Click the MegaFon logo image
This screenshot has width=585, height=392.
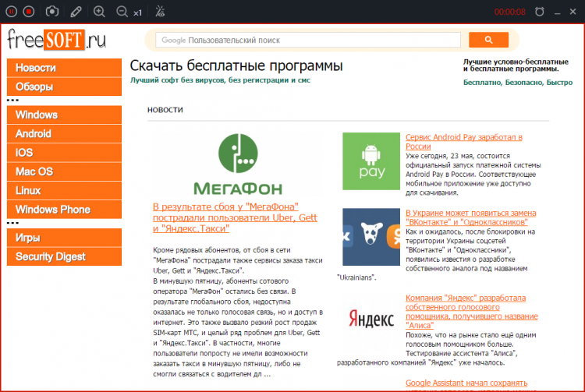[238, 164]
